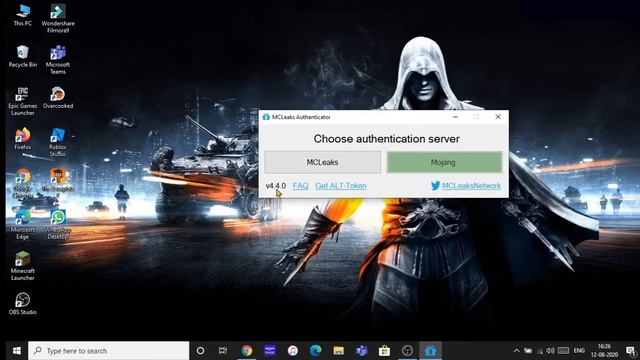The height and width of the screenshot is (360, 640).
Task: Select OBS Studio desktop shortcut
Action: point(22,304)
